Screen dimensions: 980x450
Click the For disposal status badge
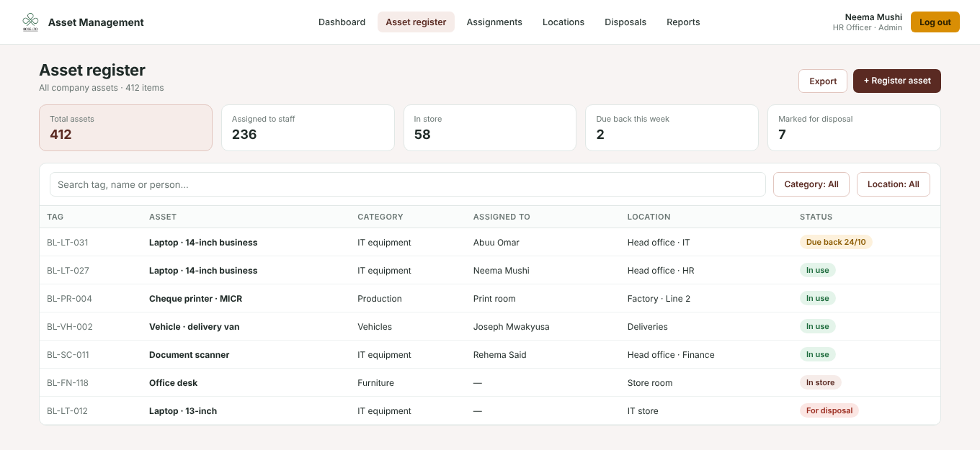click(829, 411)
